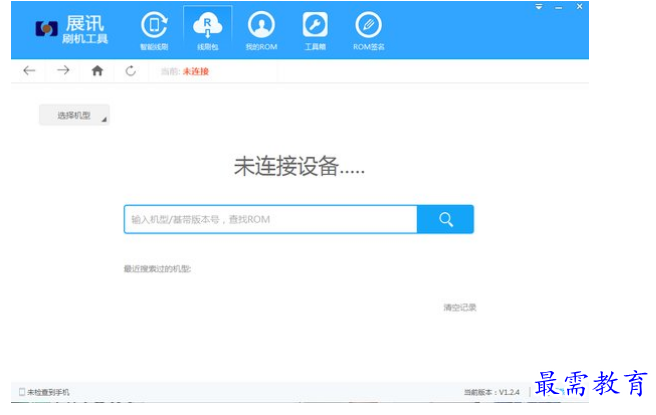The width and height of the screenshot is (656, 415).
Task: Focus the ROM model search field
Action: coord(271,219)
